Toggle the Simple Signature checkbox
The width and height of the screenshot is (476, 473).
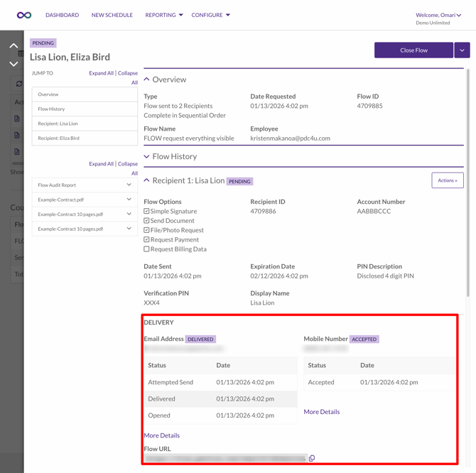[x=147, y=212]
